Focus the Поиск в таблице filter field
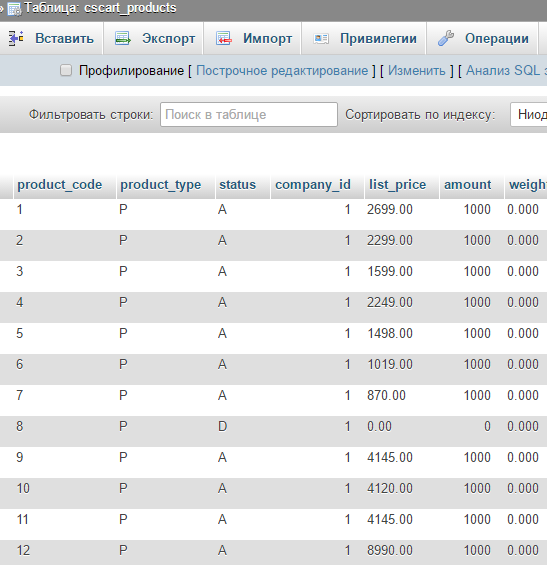This screenshot has height=565, width=547. point(249,115)
